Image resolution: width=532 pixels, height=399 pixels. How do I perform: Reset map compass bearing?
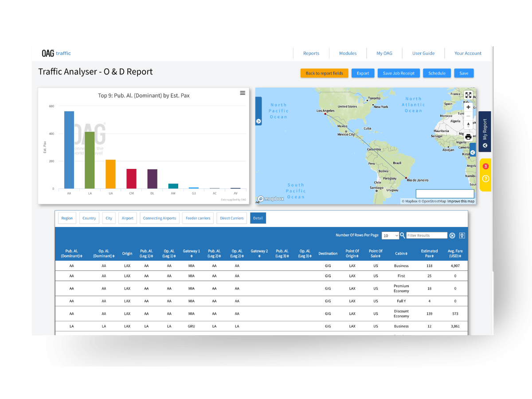click(x=468, y=125)
